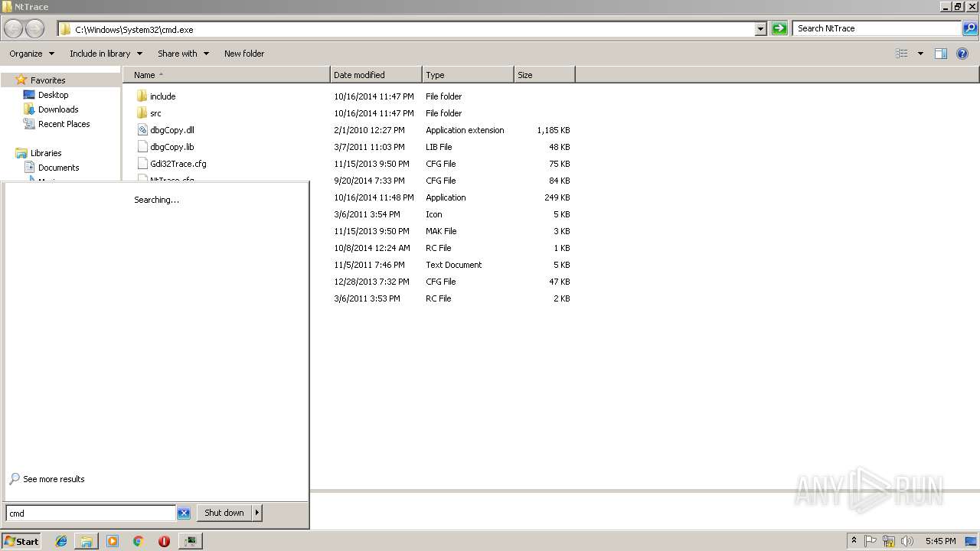
Task: Open Action Center flag in system tray
Action: (871, 541)
